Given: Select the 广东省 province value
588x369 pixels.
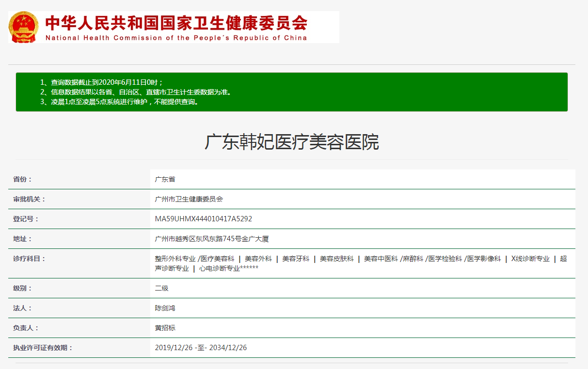Looking at the screenshot, I should (x=165, y=179).
